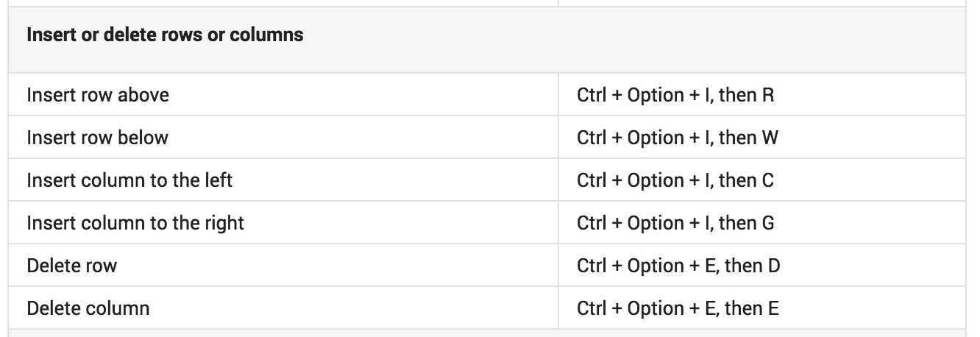This screenshot has width=980, height=337.
Task: Click the shortcut ending in "then G"
Action: click(x=676, y=223)
